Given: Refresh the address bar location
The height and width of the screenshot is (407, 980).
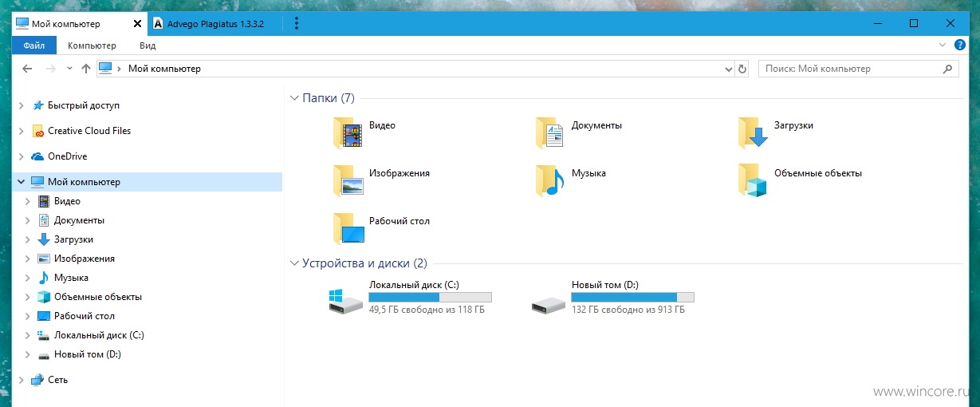Looking at the screenshot, I should (x=742, y=69).
